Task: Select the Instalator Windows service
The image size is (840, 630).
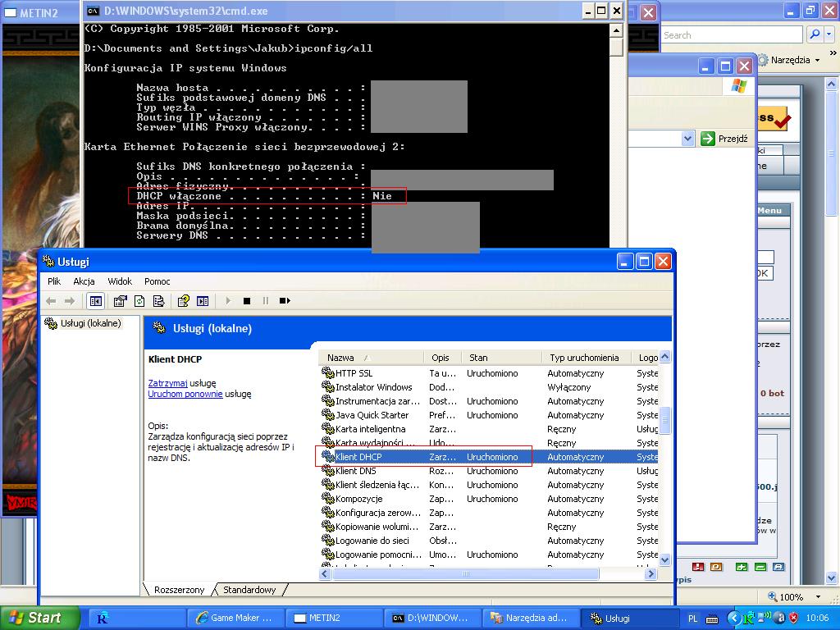Action: [489, 387]
